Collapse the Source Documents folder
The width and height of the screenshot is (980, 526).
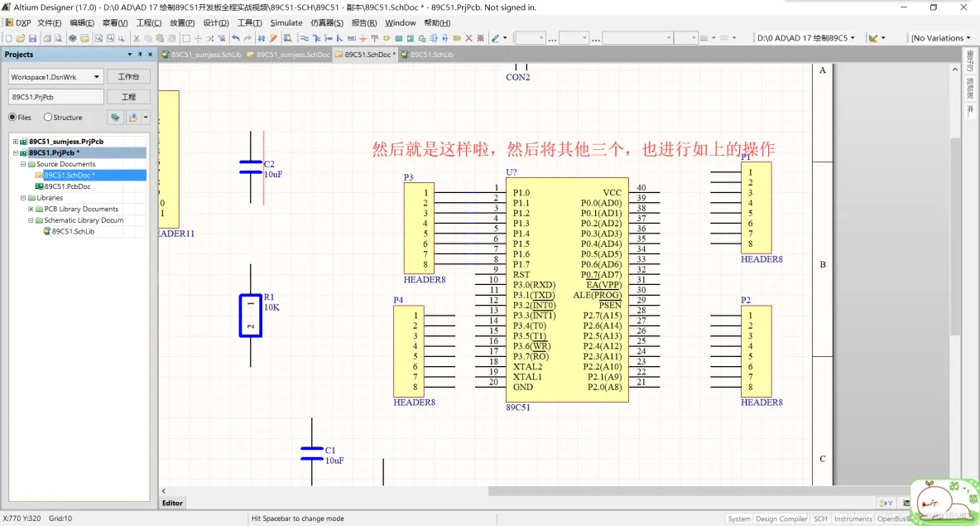click(23, 164)
